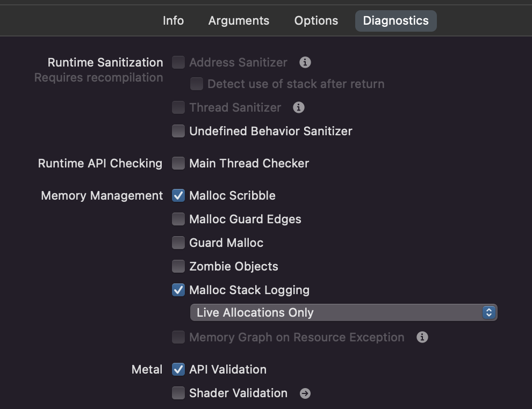This screenshot has height=409, width=532.
Task: Enable Zombie Objects checkbox
Action: 178,266
